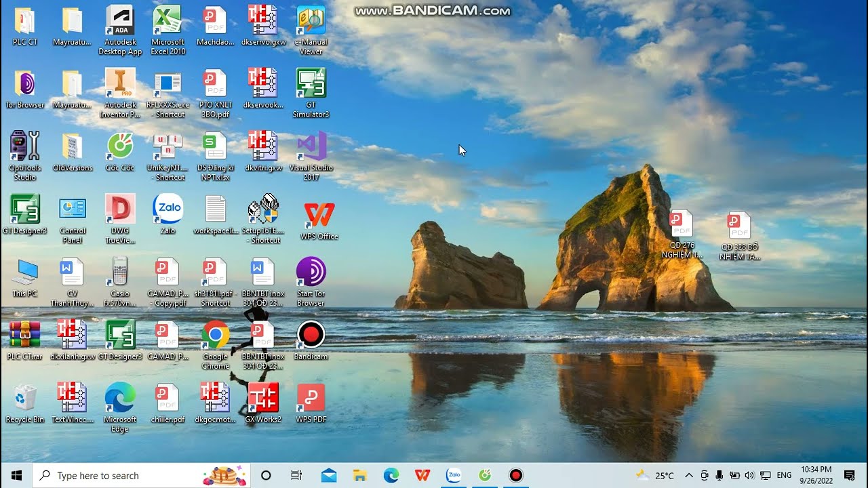Select the Bandicam desktop shortcut
868x488 pixels.
(311, 340)
